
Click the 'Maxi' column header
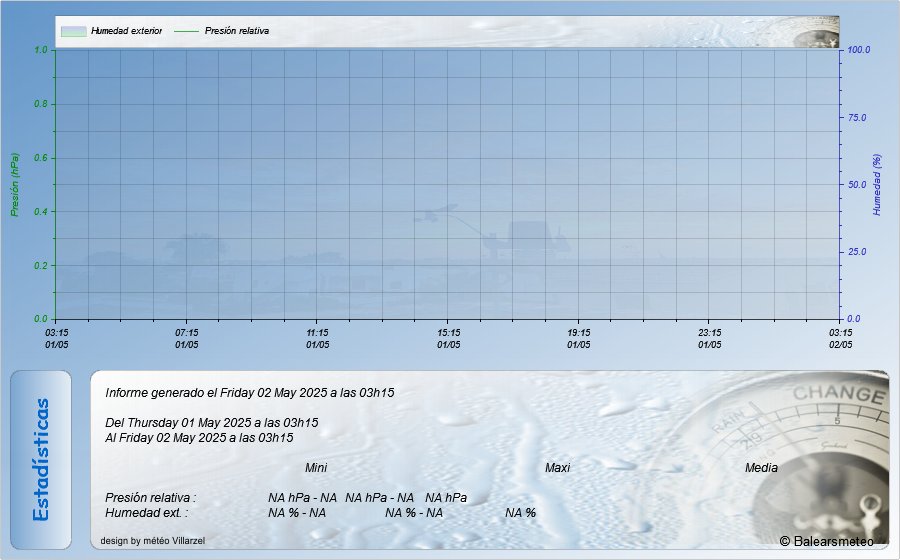coord(557,468)
